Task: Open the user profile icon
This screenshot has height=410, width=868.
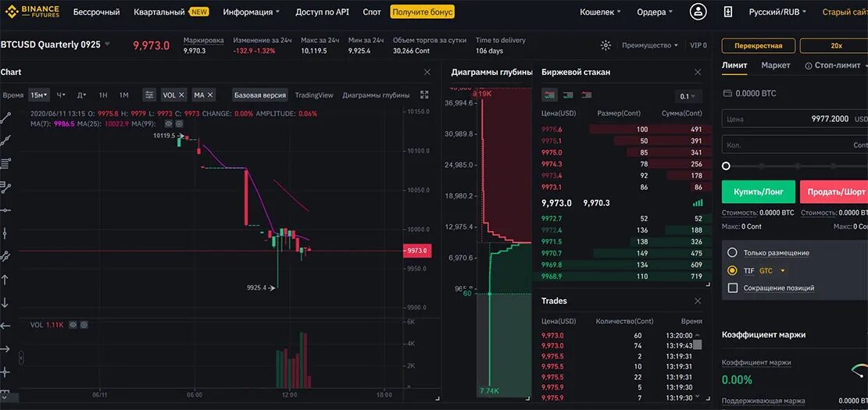Action: tap(698, 12)
